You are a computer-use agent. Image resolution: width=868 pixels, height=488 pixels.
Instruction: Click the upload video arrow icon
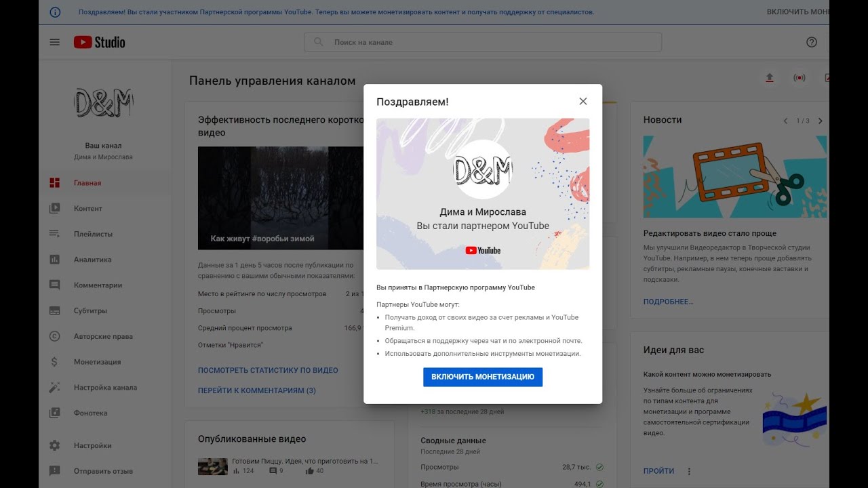(x=769, y=78)
